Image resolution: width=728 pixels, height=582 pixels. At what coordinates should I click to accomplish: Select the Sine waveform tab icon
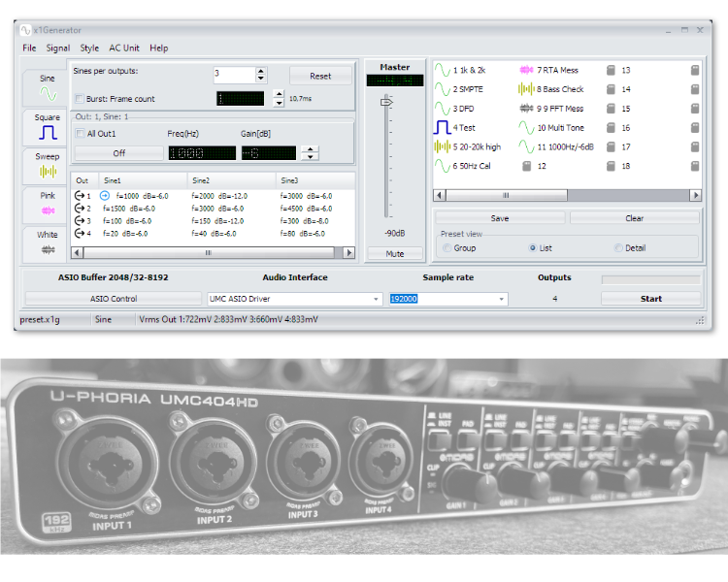coord(48,93)
